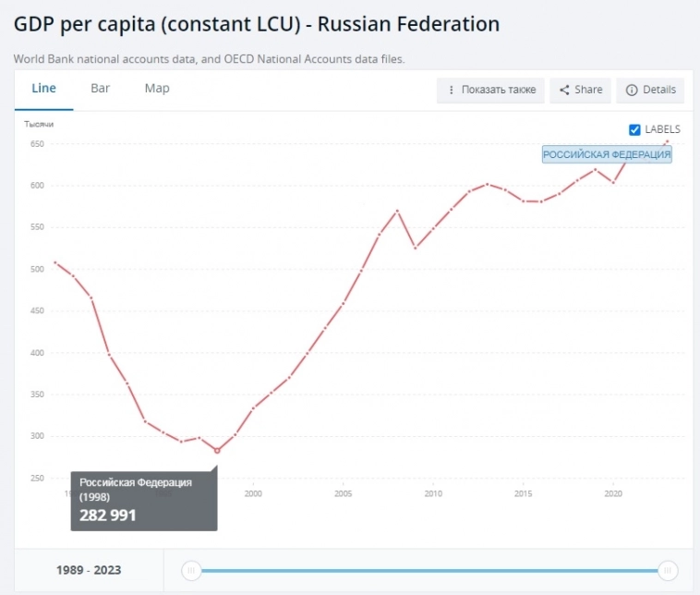Switch to the Line tab

click(43, 89)
